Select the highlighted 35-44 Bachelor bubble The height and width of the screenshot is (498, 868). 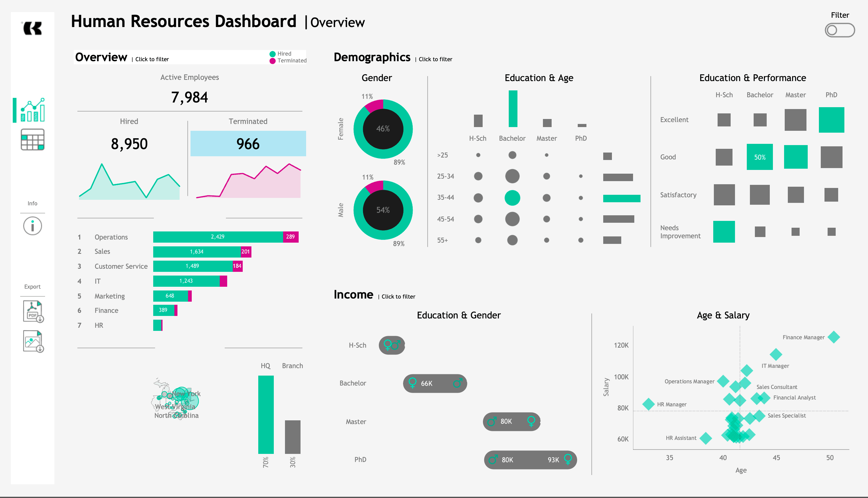(x=512, y=198)
